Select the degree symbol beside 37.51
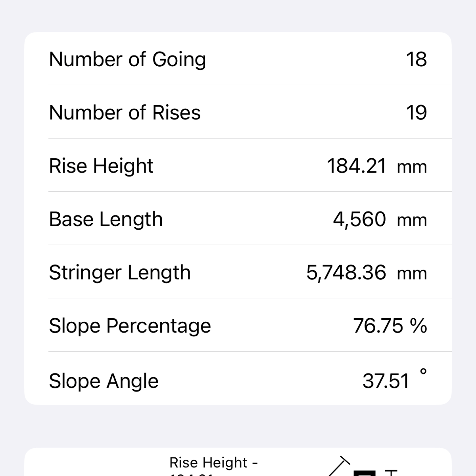Image resolution: width=476 pixels, height=476 pixels. 423,372
